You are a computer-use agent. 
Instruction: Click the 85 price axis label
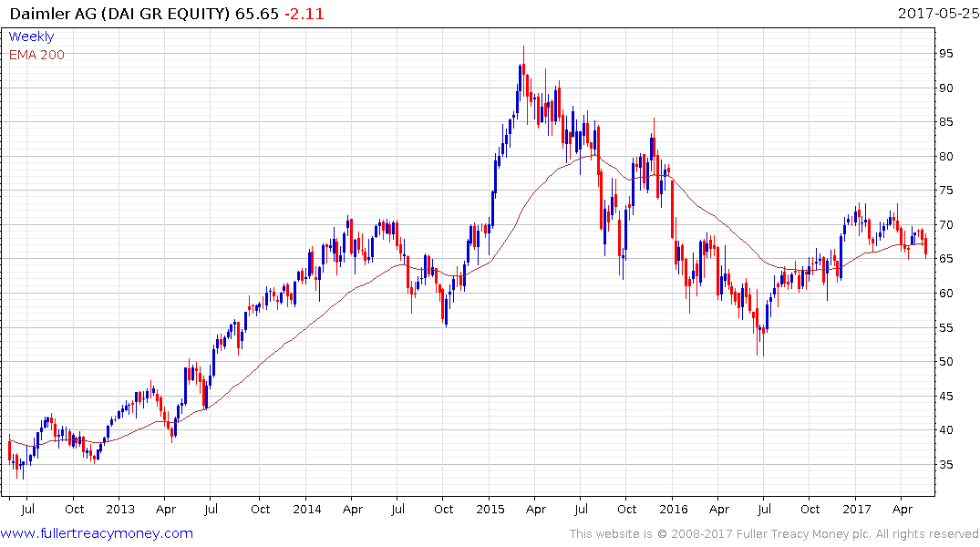point(946,122)
